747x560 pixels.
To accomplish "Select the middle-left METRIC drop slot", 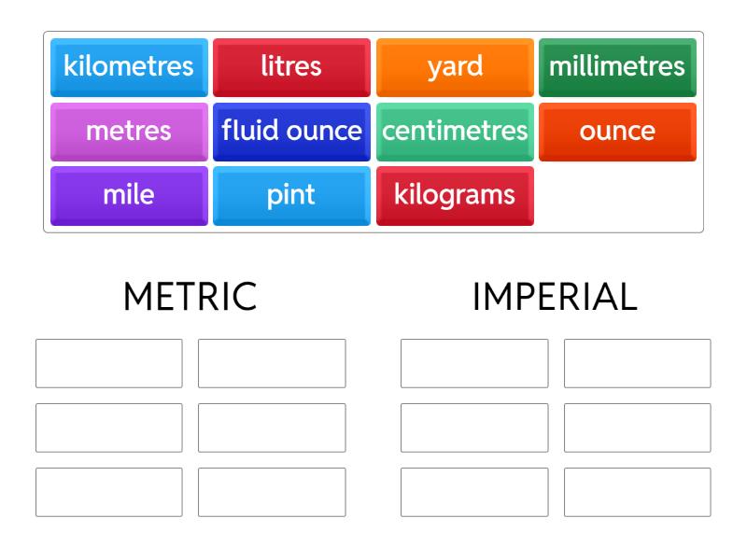I will 109,427.
